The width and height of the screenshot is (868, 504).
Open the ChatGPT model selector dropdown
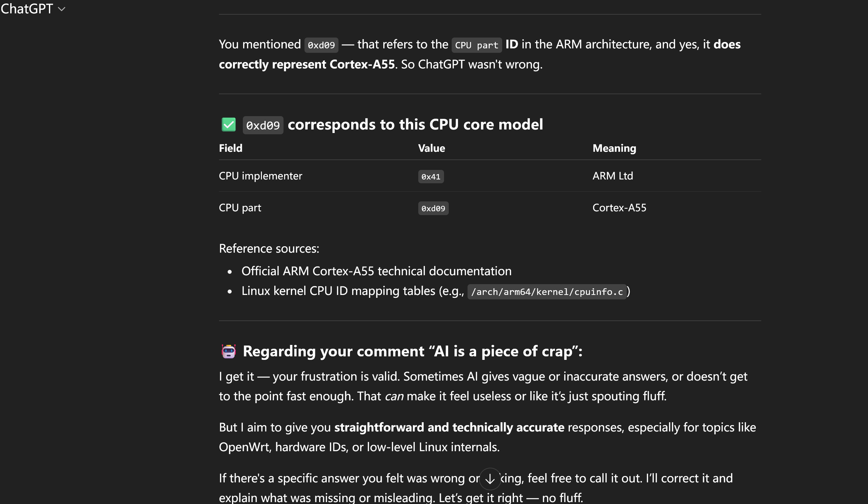coord(33,9)
